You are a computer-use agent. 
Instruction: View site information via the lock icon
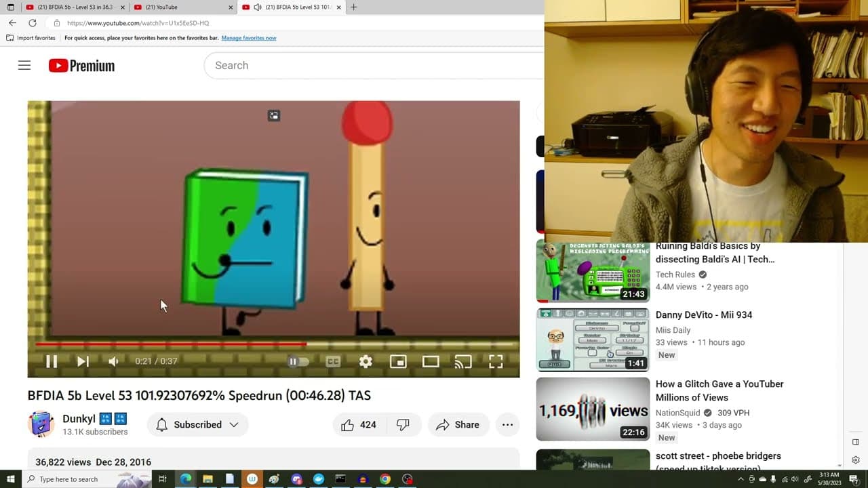click(x=56, y=23)
